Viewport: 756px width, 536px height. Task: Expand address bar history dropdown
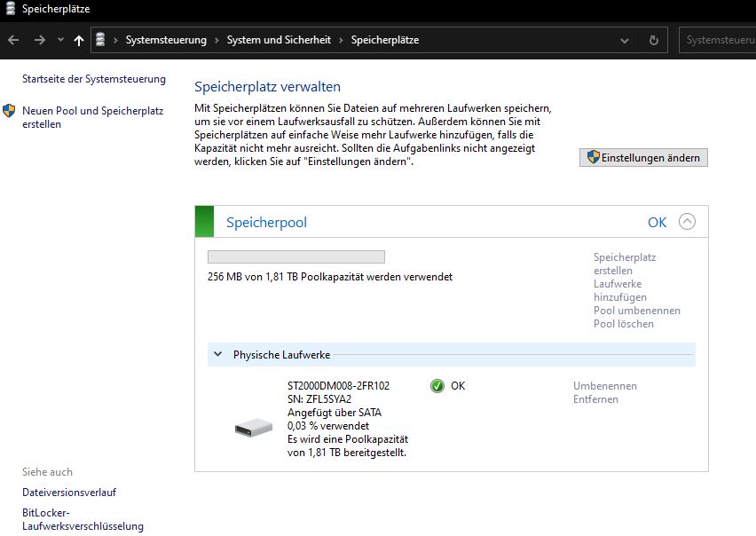pos(625,41)
